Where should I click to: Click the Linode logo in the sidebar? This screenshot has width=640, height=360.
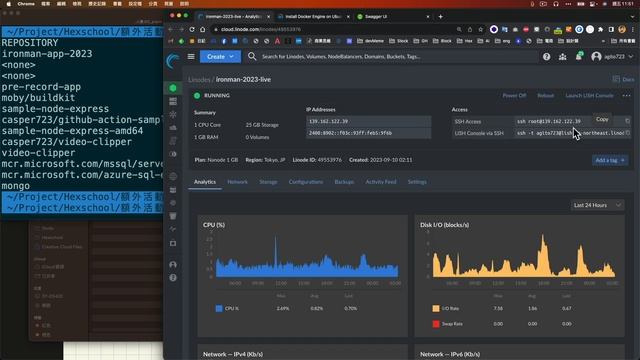pos(173,61)
